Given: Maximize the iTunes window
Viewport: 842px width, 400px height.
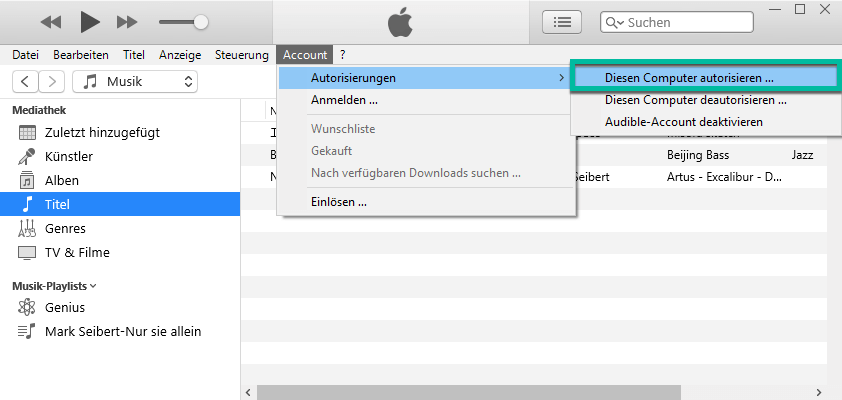Looking at the screenshot, I should (800, 9).
